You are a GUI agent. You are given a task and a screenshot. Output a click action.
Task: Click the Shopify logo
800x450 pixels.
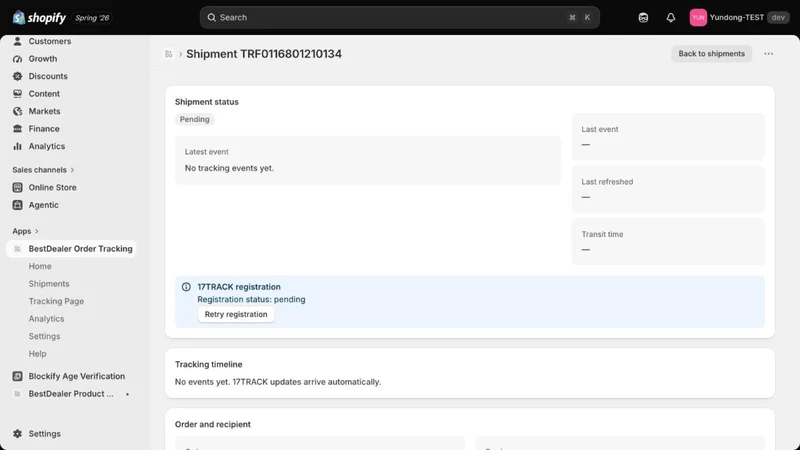[39, 17]
